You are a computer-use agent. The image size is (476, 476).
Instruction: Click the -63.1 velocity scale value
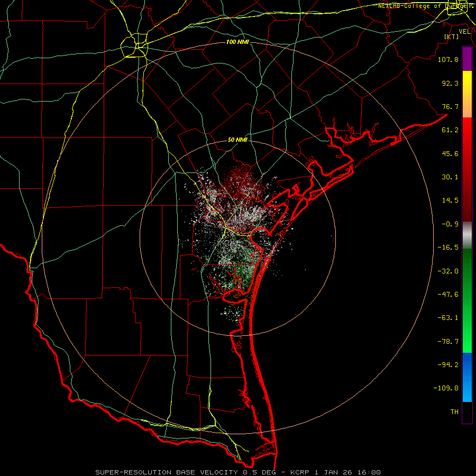[448, 318]
